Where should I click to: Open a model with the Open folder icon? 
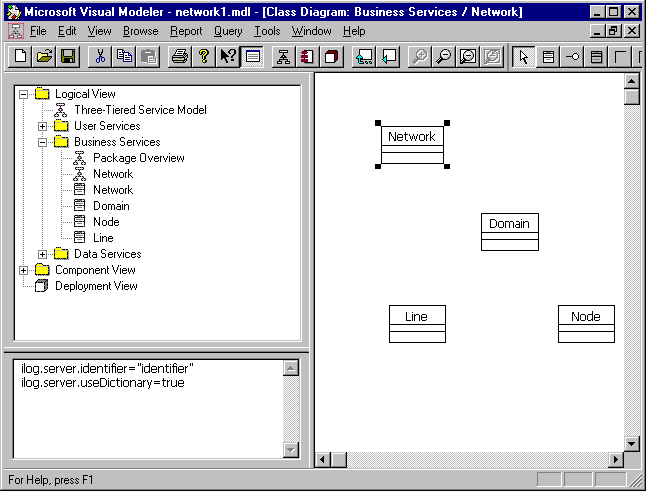(x=45, y=56)
